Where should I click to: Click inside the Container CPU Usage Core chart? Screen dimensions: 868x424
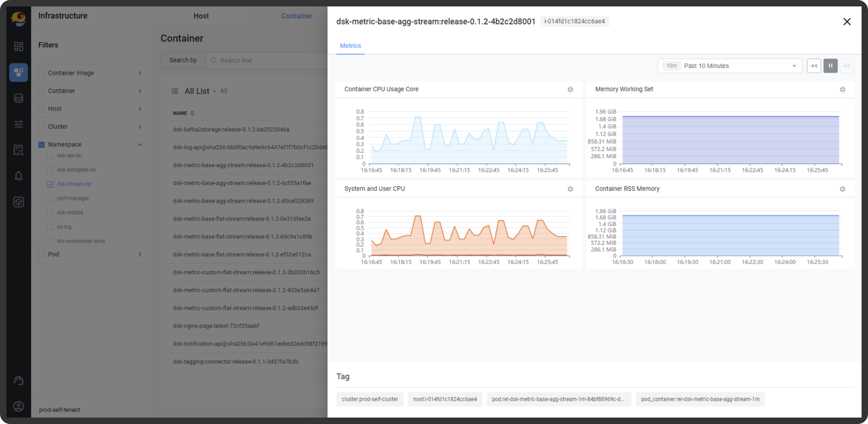click(x=469, y=137)
